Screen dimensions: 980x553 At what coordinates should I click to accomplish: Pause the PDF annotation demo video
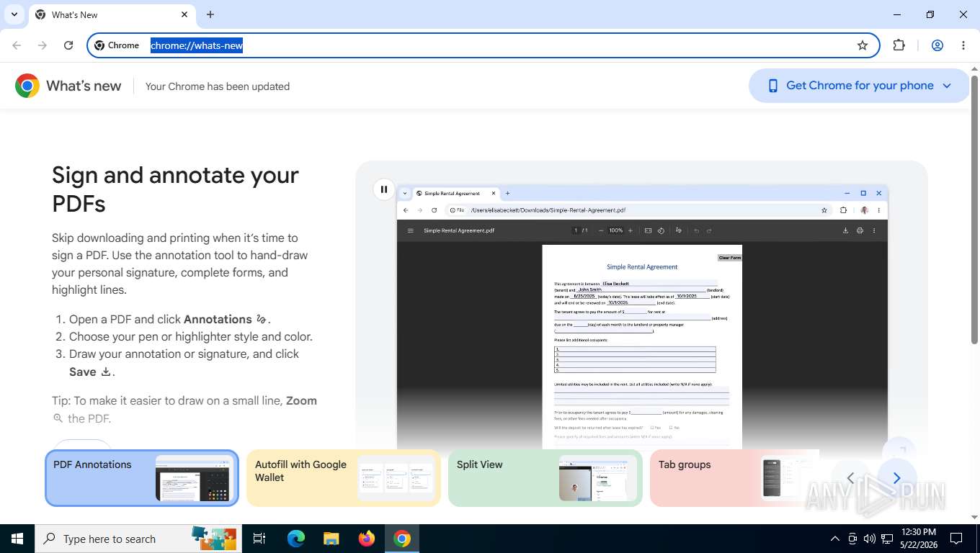[384, 189]
